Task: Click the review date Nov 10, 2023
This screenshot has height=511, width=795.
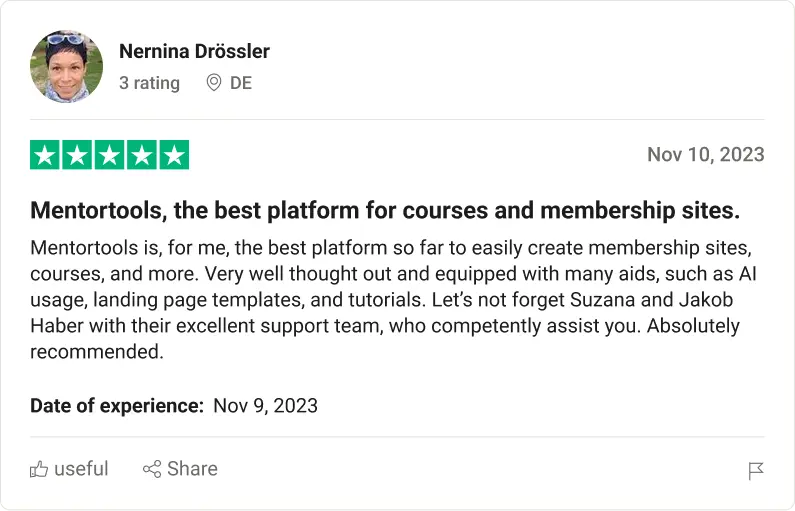Action: [x=705, y=154]
